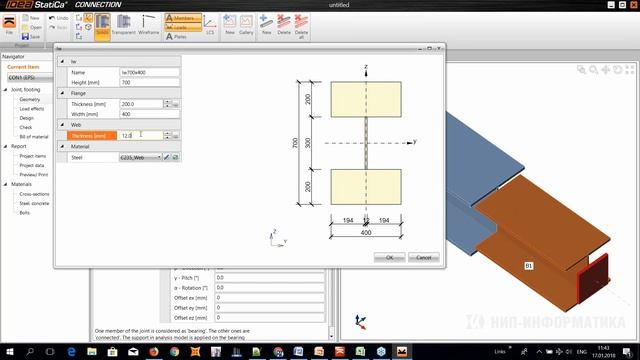Screen dimensions: 640x360
Task: Open the Web Thickness ellipsis button
Action: coord(176,136)
